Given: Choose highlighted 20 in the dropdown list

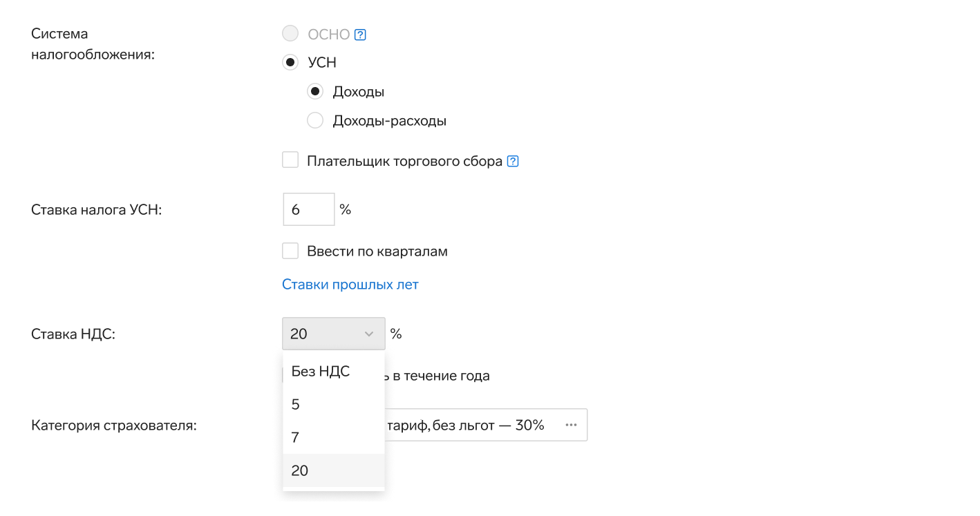Looking at the screenshot, I should pos(334,470).
